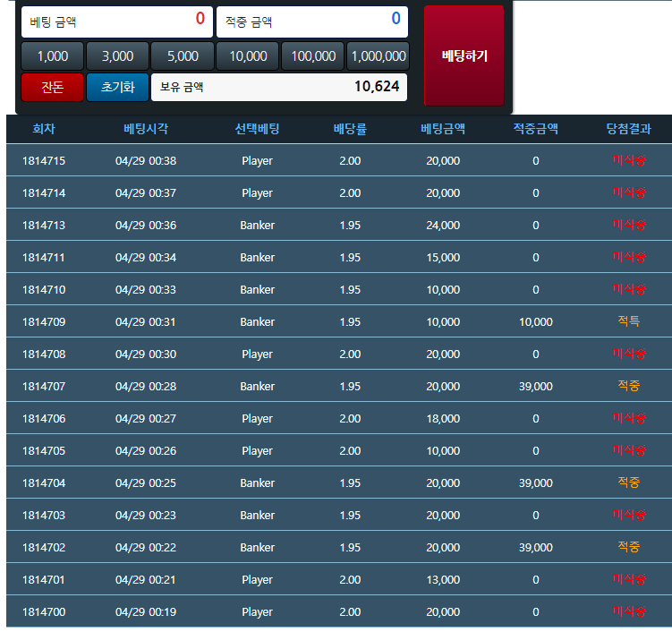Click the red 잔돈 button

[x=52, y=87]
